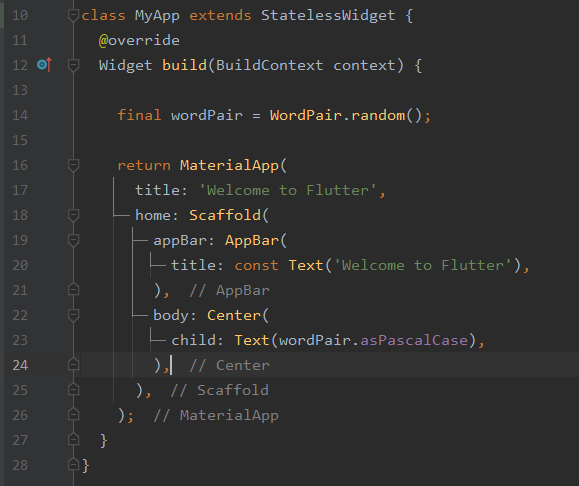Click the 'Welcome to Flutter' string on line 20
Screen dimensions: 579x486
(423, 265)
